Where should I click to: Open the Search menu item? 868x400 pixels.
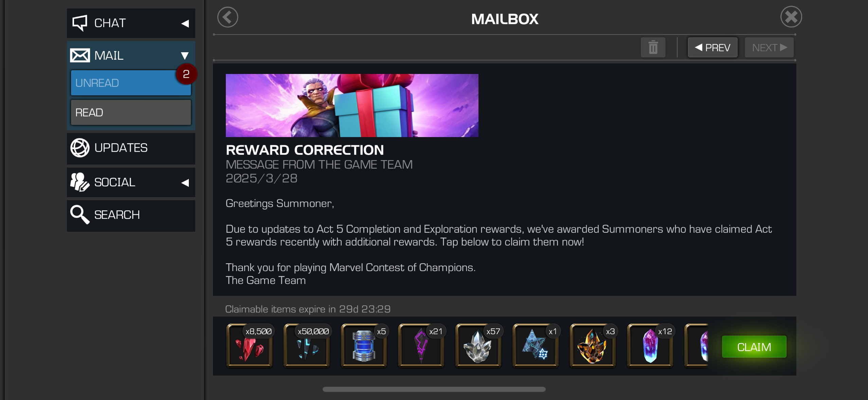(x=131, y=215)
